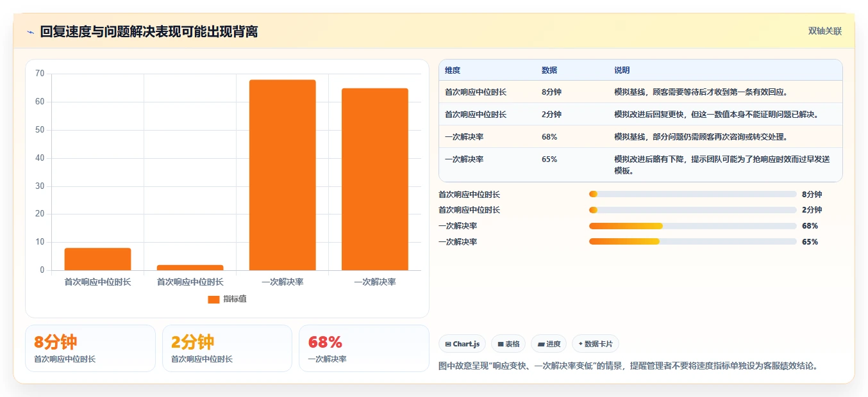The height and width of the screenshot is (397, 868).
Task: Click the description starting 模拟改进后回复更快
Action: click(717, 114)
